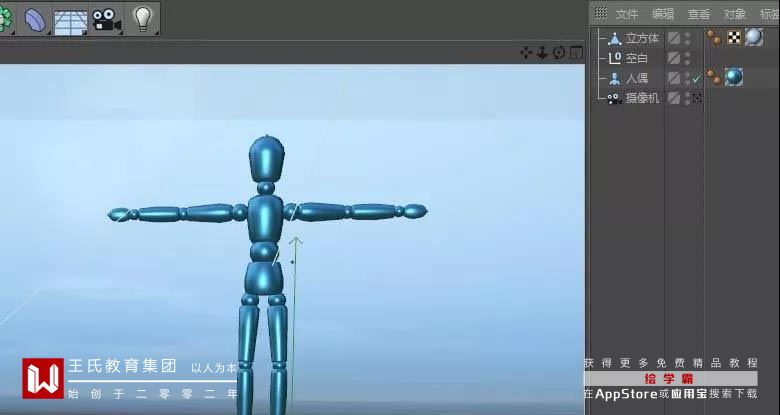Toggle visibility dots of the 空白 row

[687, 58]
